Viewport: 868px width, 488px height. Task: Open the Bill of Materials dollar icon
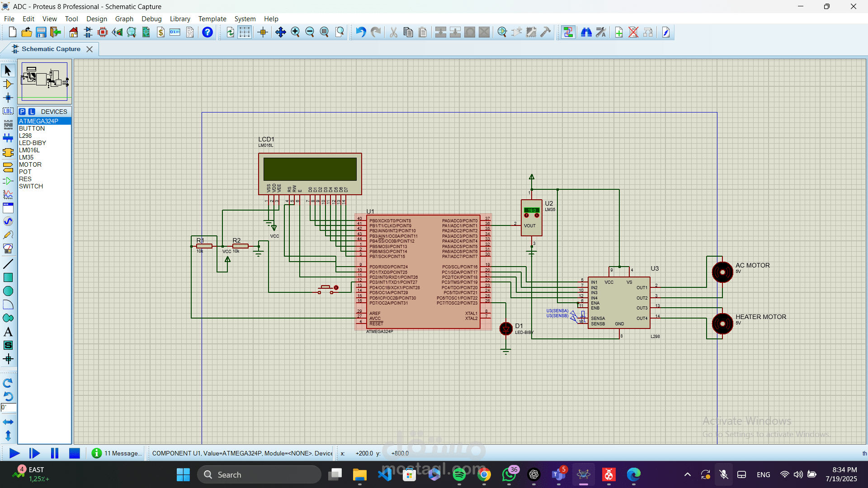pos(161,32)
